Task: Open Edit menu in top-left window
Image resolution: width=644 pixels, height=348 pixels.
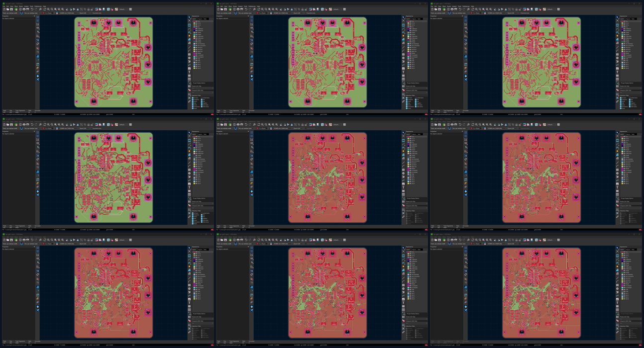Action: click(x=7, y=6)
